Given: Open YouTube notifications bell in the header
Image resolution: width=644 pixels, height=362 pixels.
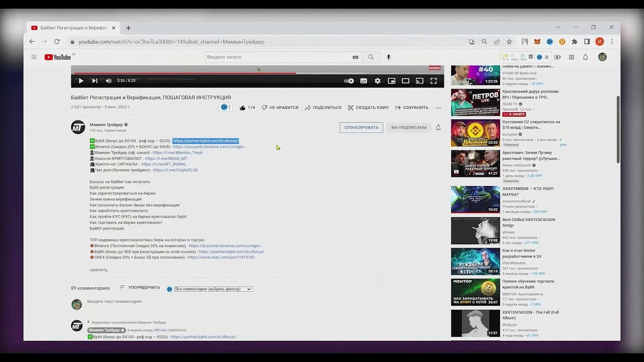Looking at the screenshot, I should pyautogui.click(x=586, y=57).
